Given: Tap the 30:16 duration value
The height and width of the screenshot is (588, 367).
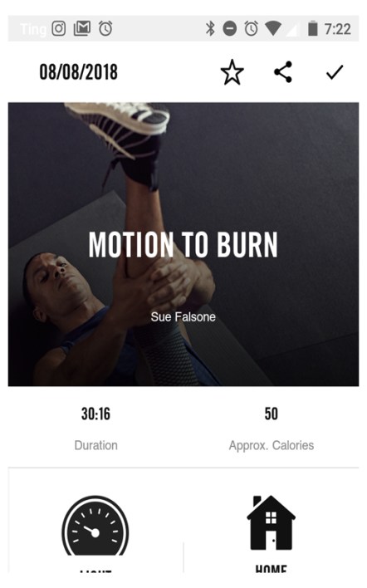Looking at the screenshot, I should (96, 414).
